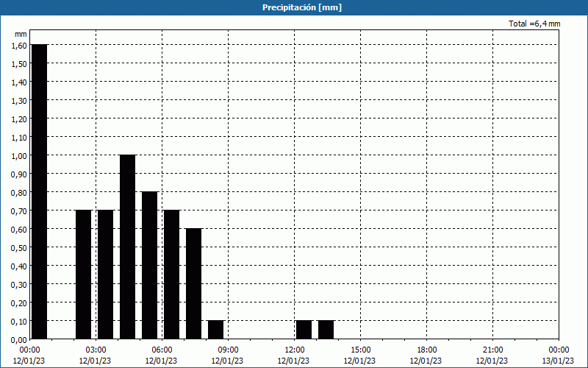Viewport: 588px width, 368px height.
Task: Click the 0,80 mm precipitation bar
Action: pos(150,265)
